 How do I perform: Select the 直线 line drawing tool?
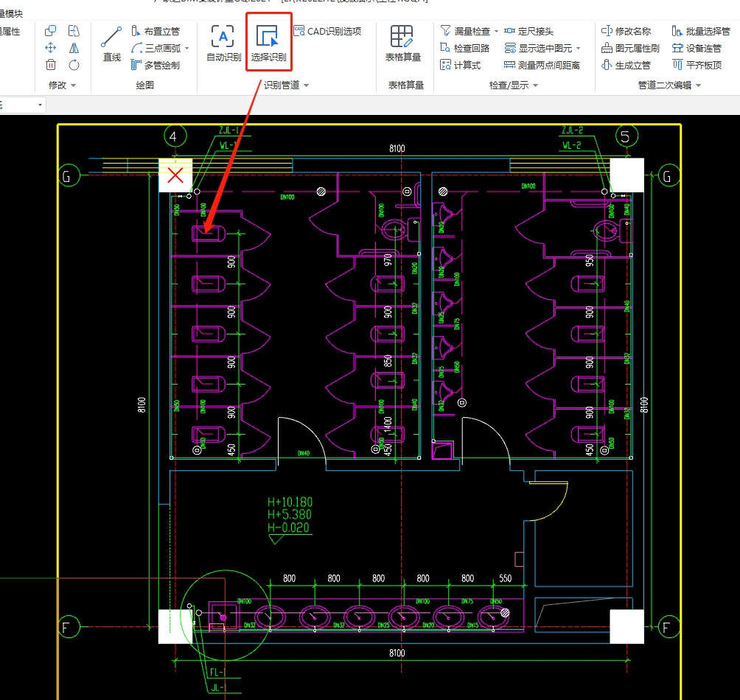[x=111, y=43]
